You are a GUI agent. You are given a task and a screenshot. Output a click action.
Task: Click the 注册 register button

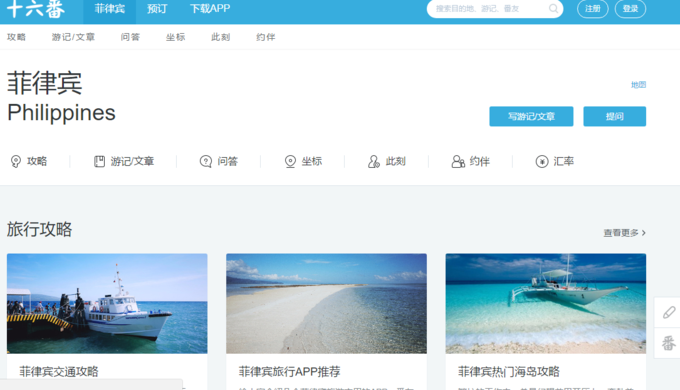point(592,9)
